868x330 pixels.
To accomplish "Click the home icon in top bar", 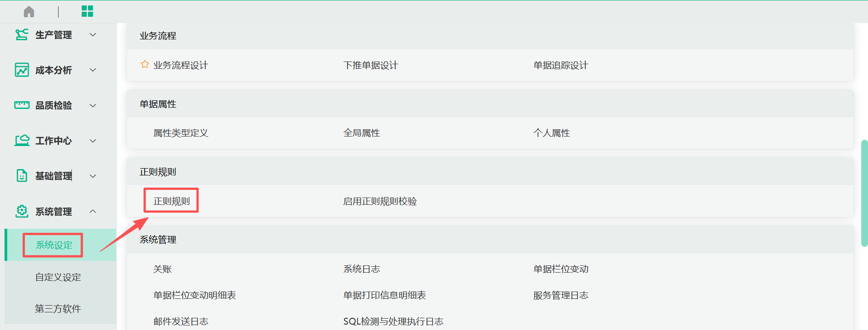I will pos(29,11).
